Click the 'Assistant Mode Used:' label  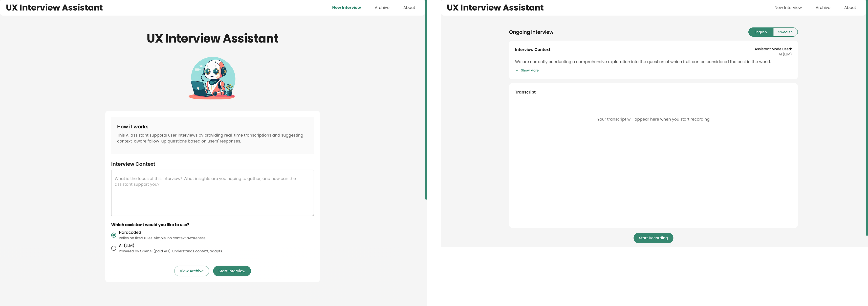pos(773,49)
